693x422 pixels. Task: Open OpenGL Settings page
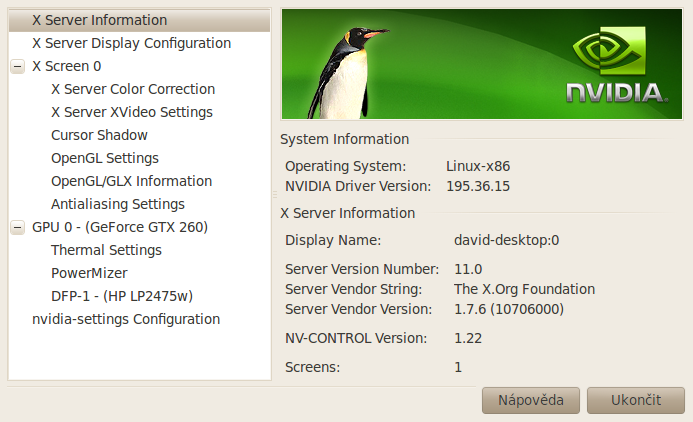point(105,158)
